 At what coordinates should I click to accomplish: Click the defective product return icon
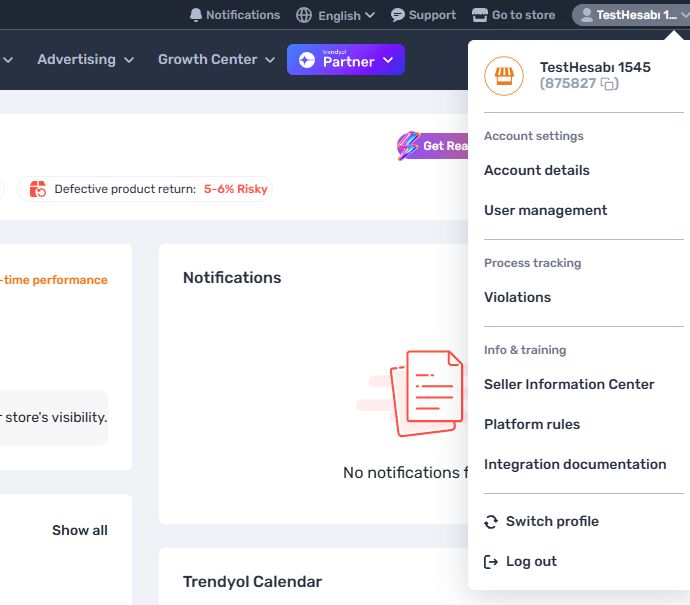tap(38, 189)
